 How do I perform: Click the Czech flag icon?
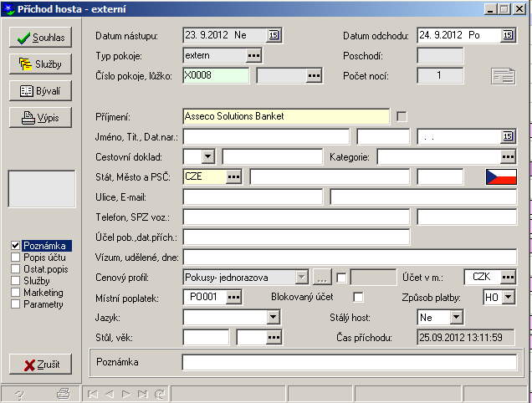coord(501,176)
